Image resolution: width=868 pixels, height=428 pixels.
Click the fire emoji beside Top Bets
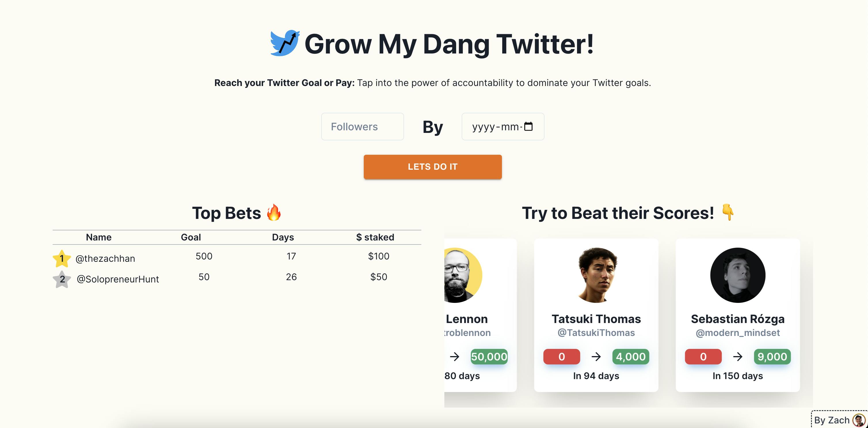274,213
